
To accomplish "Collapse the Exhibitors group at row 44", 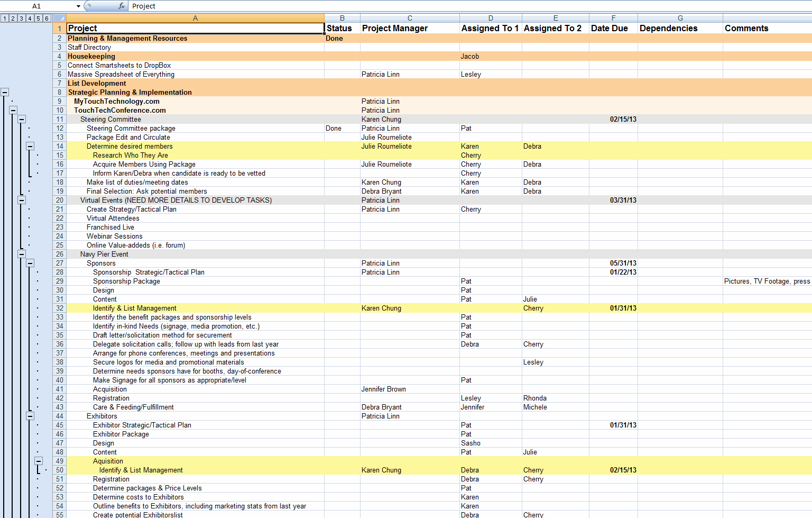I will click(x=30, y=416).
